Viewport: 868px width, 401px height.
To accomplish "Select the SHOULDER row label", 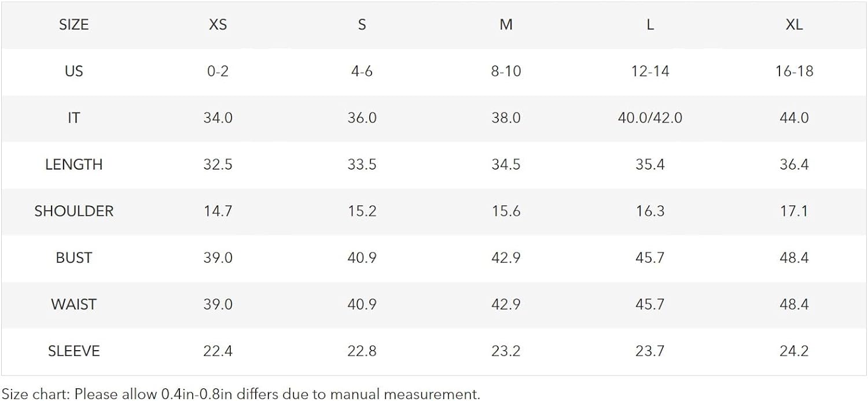I will pyautogui.click(x=73, y=211).
